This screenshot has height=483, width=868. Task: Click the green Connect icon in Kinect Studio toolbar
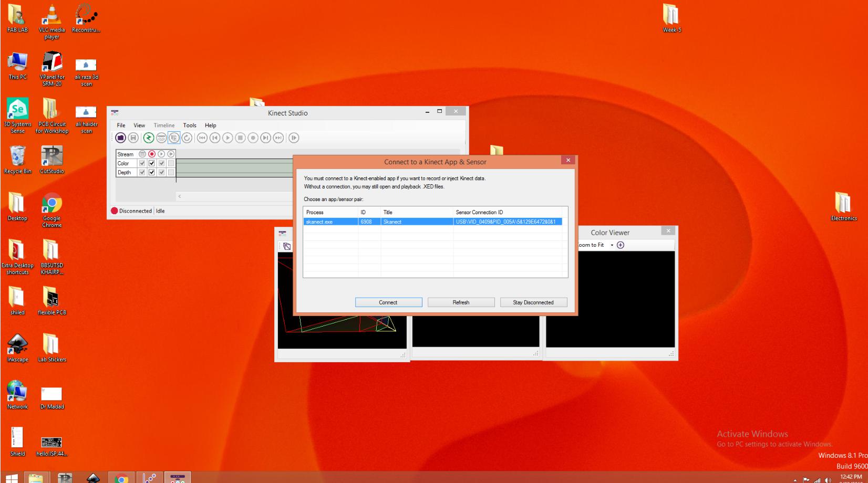point(148,138)
